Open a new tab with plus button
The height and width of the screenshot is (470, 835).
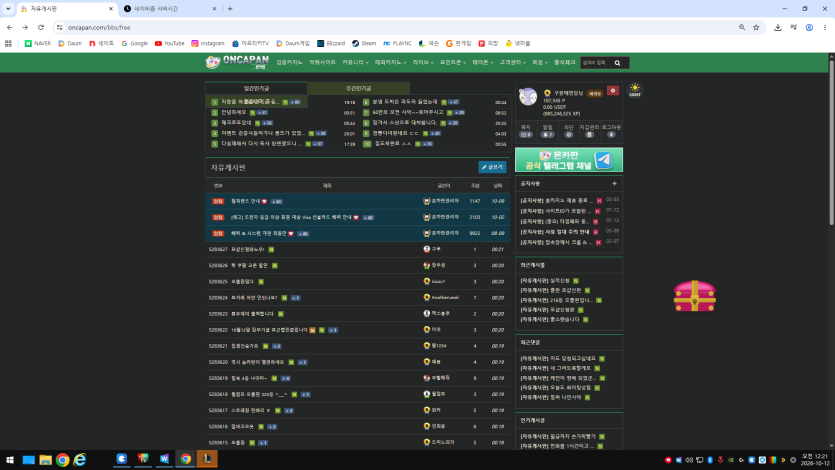(x=230, y=9)
